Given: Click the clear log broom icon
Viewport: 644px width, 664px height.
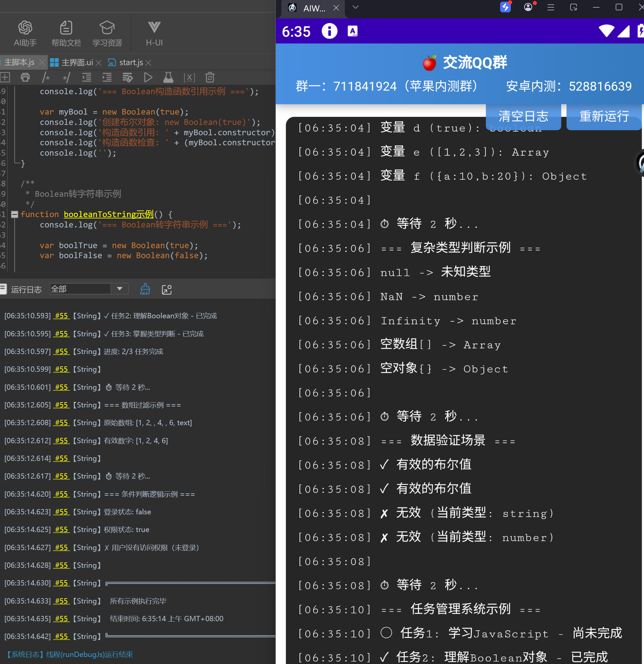Looking at the screenshot, I should tap(145, 289).
